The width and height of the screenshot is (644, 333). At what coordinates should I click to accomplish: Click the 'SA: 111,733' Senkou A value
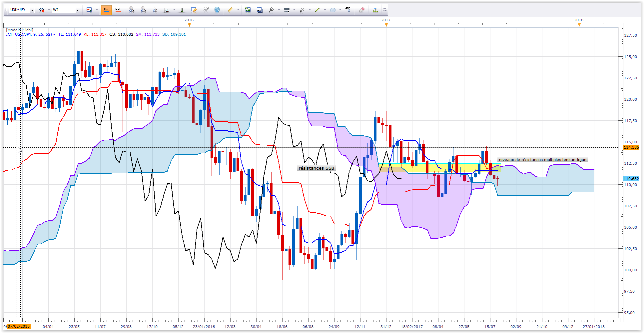coord(148,34)
